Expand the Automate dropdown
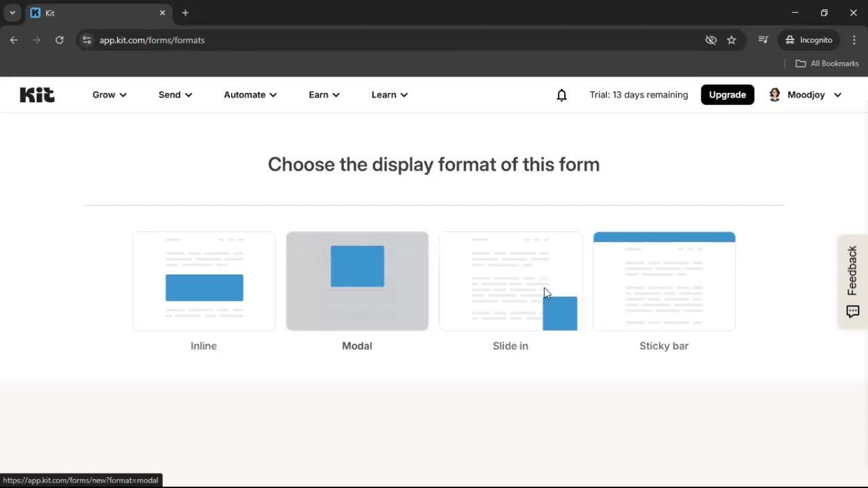 pyautogui.click(x=250, y=95)
